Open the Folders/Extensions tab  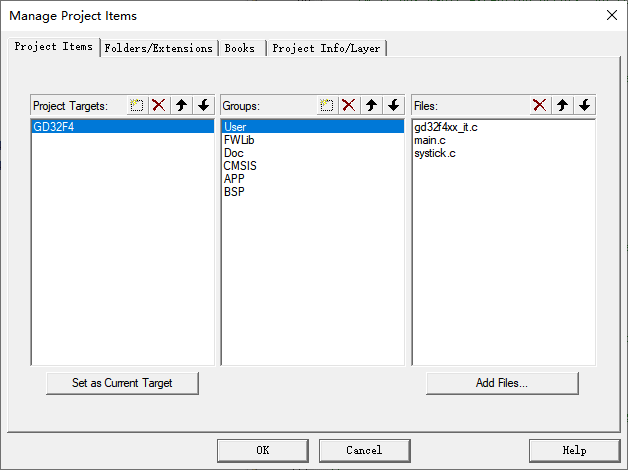(x=159, y=48)
